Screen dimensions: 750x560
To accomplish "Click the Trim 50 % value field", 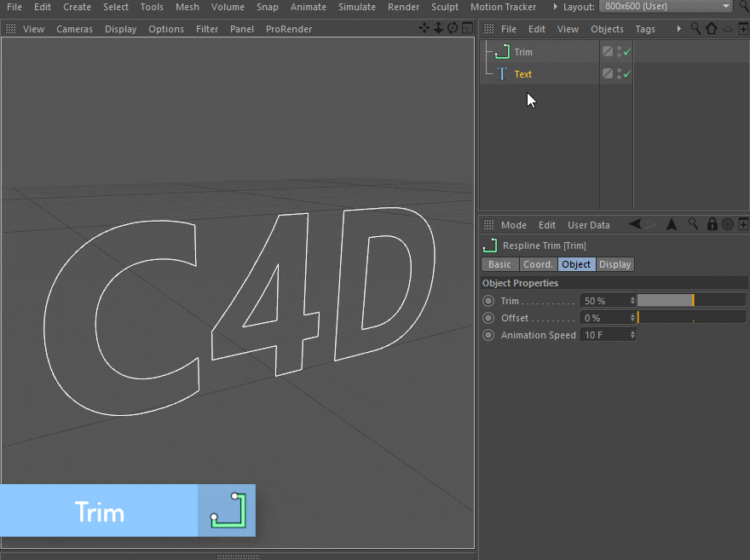I will 604,301.
